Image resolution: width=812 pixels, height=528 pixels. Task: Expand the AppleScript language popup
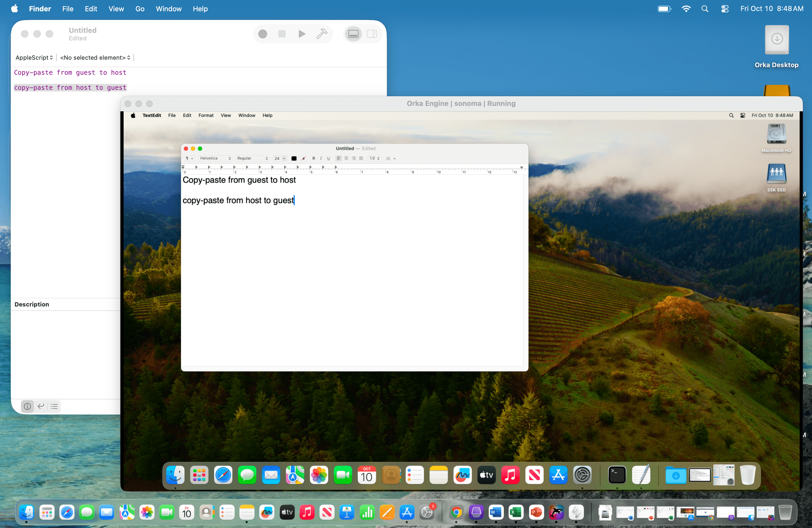34,57
